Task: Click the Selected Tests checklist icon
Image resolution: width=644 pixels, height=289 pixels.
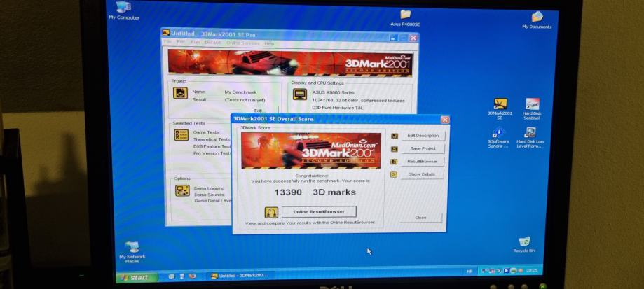Action: (181, 135)
